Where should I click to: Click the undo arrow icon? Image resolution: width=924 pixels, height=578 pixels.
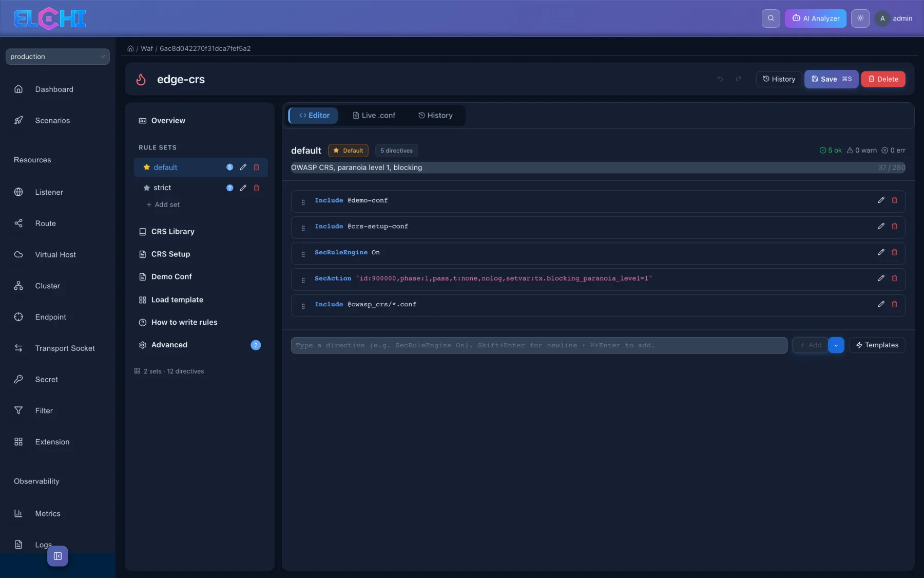[x=720, y=79]
